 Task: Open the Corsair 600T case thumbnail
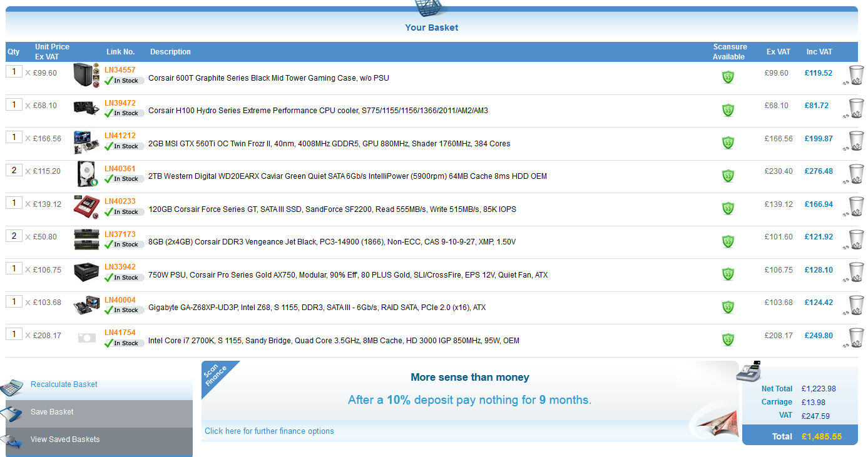point(86,74)
